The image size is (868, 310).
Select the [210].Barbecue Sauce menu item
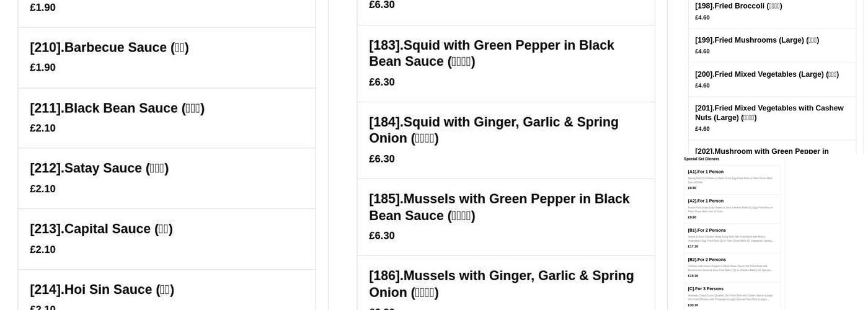[x=167, y=58]
